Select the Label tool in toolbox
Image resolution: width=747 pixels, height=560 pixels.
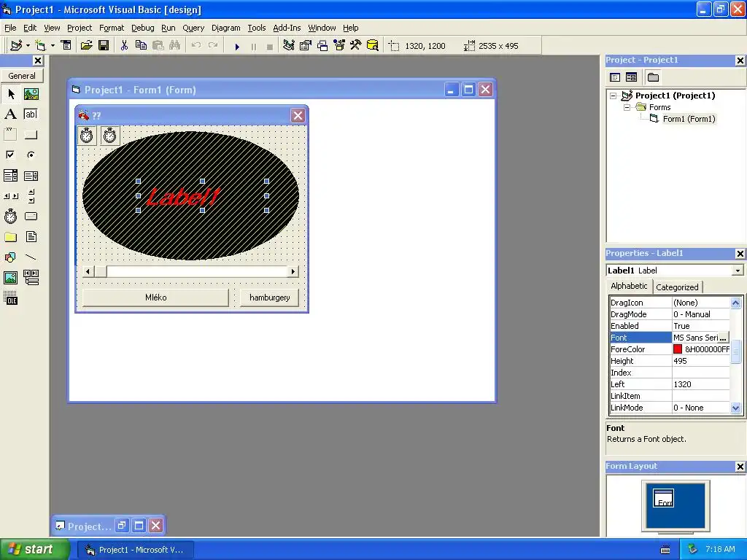pos(10,114)
